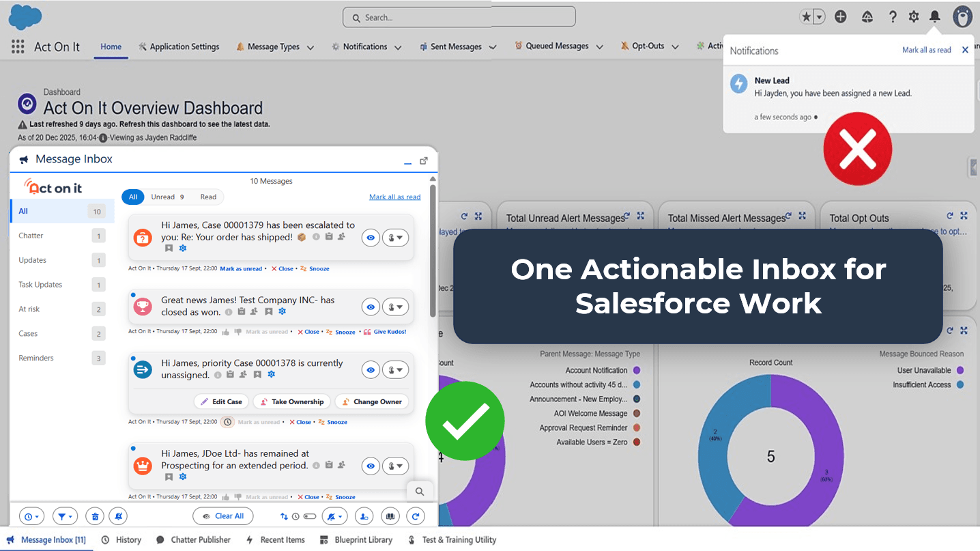Screen dimensions: 980x551
Task: Open the clock dropdown in inbox toolbar
Action: click(x=31, y=516)
